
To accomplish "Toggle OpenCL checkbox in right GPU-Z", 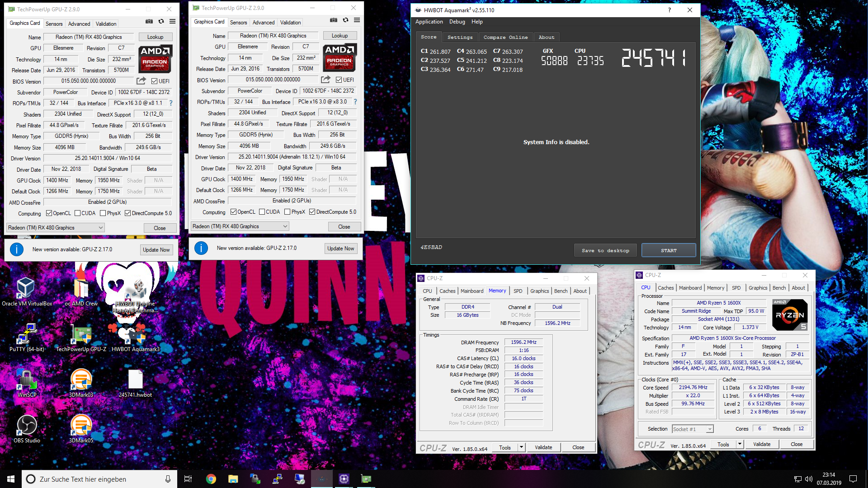I will (x=233, y=212).
